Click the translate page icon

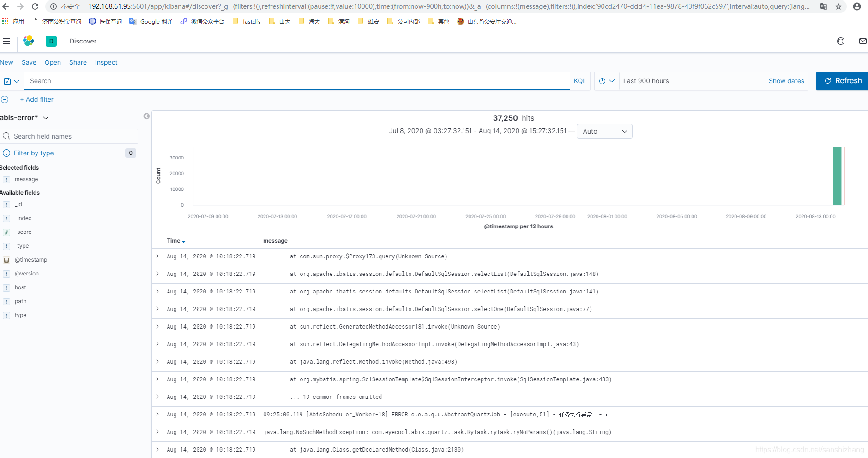pos(824,6)
